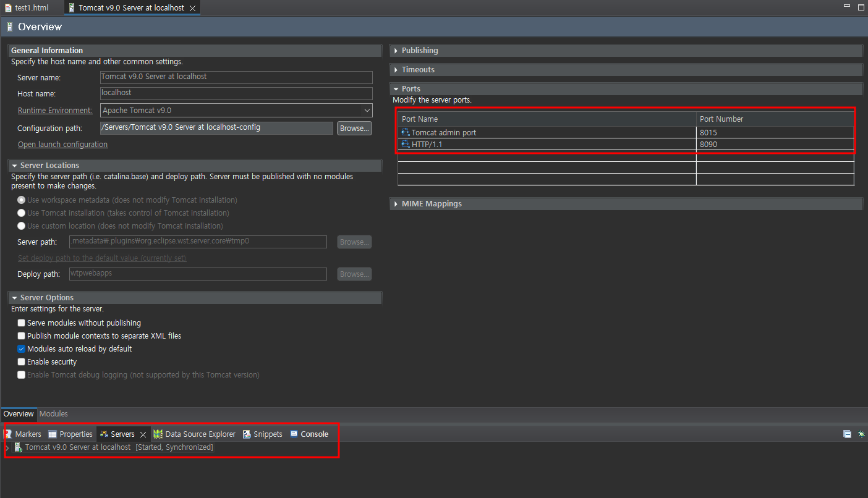Select Use workspace metadata option
The height and width of the screenshot is (498, 868).
(22, 200)
